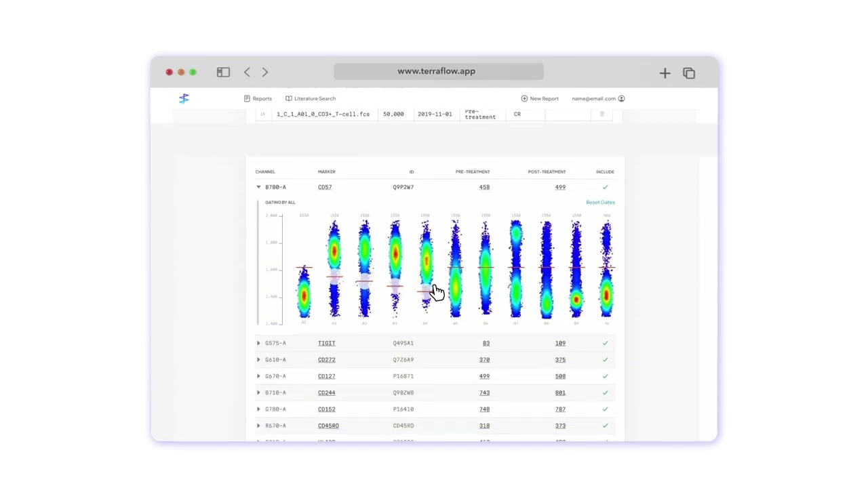The width and height of the screenshot is (868, 488).
Task: Toggle include checkmark for CD152
Action: 605,409
